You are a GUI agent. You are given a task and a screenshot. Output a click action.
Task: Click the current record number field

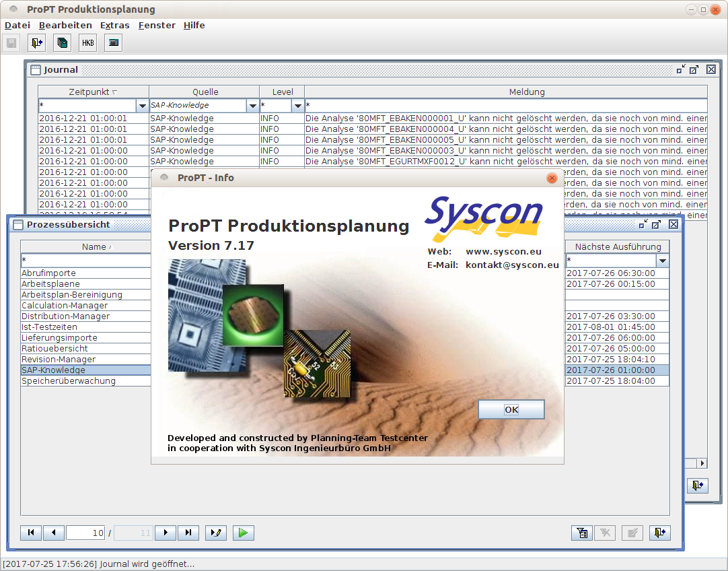(86, 533)
